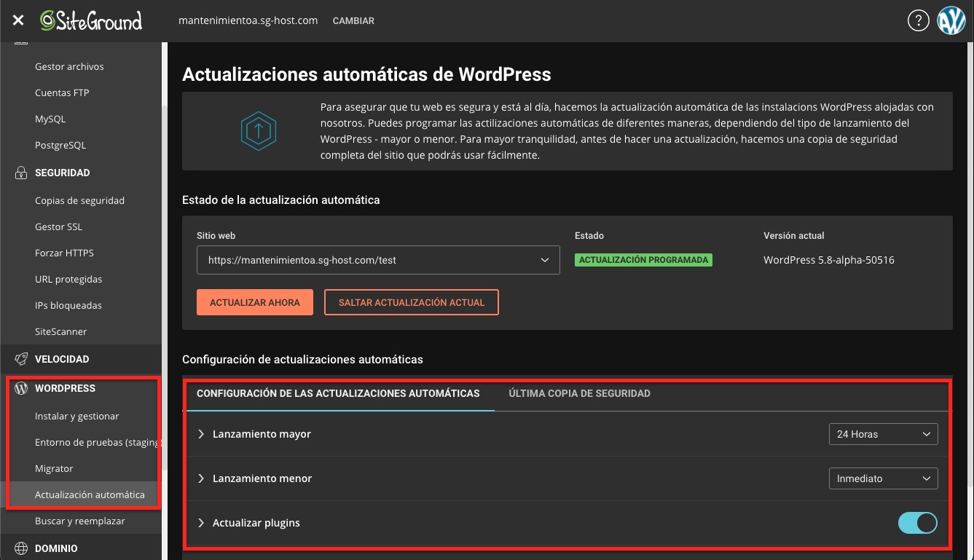The image size is (974, 560).
Task: Click the Velocidad rocket icon
Action: pyautogui.click(x=20, y=359)
